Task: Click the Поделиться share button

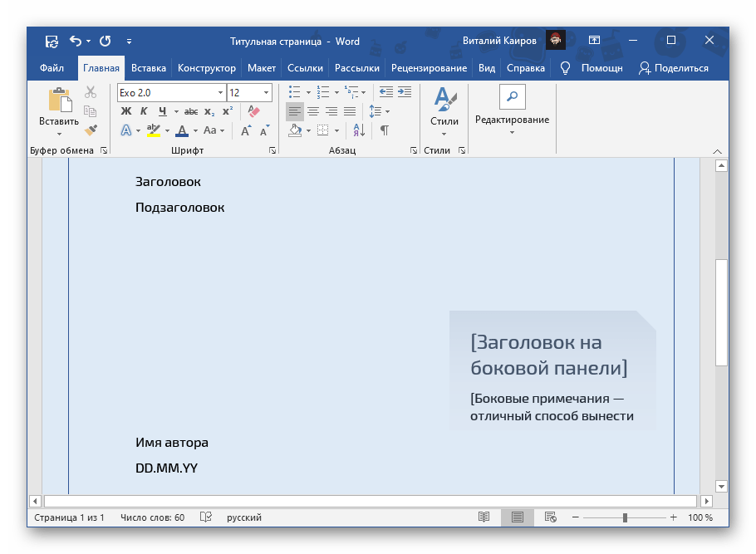Action: pyautogui.click(x=673, y=68)
